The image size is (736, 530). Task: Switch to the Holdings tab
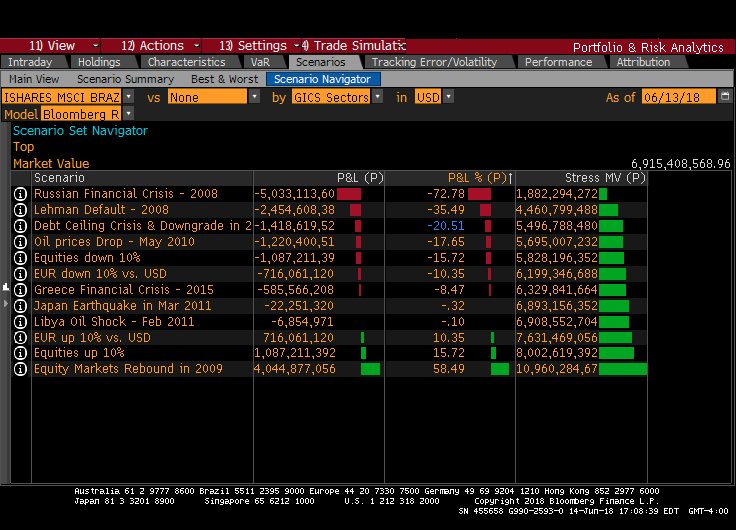point(99,62)
